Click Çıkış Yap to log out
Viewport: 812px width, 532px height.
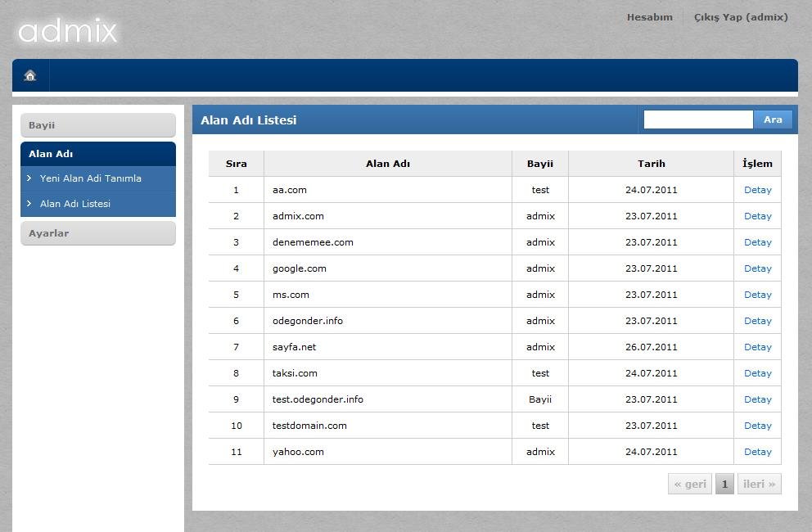tap(740, 16)
